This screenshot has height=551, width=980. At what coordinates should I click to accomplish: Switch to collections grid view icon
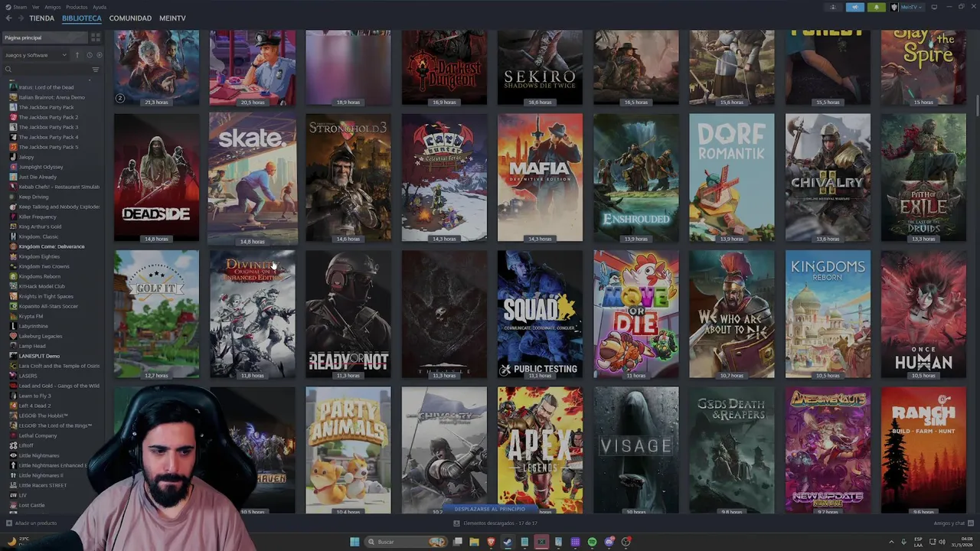pos(96,37)
